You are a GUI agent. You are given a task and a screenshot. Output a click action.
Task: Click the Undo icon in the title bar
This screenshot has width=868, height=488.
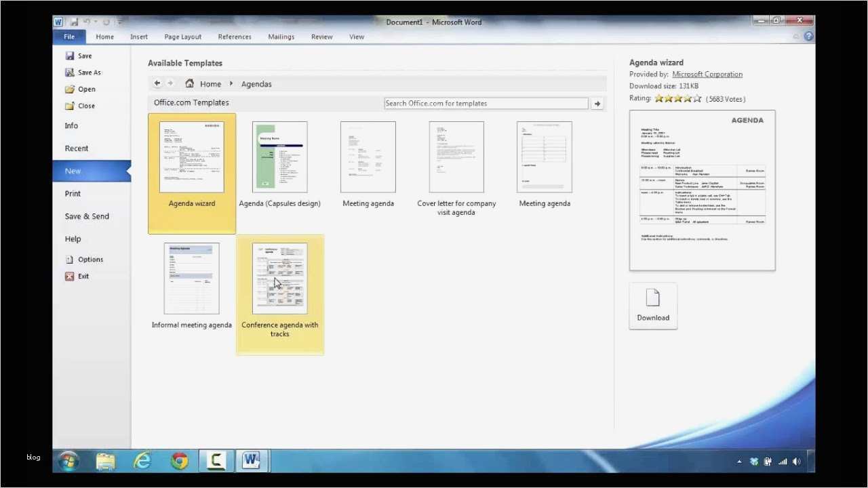point(87,22)
